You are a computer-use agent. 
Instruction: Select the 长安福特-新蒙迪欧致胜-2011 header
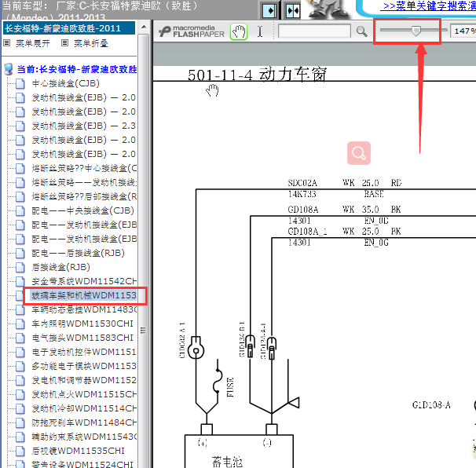[x=69, y=28]
